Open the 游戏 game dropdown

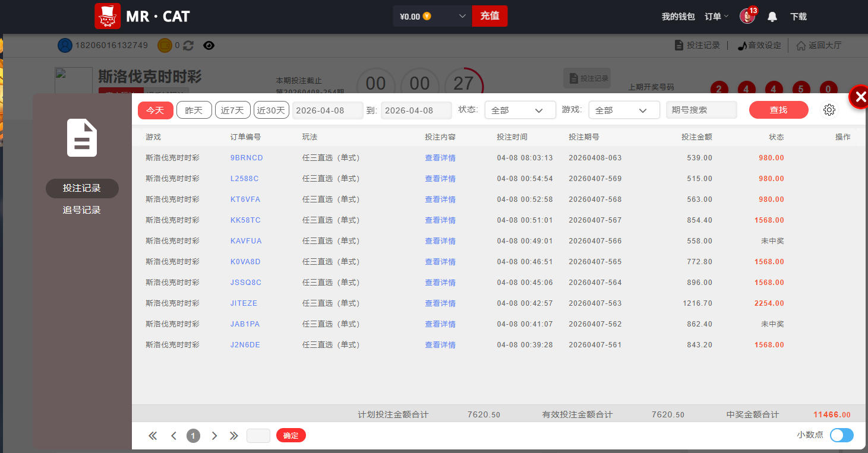624,110
